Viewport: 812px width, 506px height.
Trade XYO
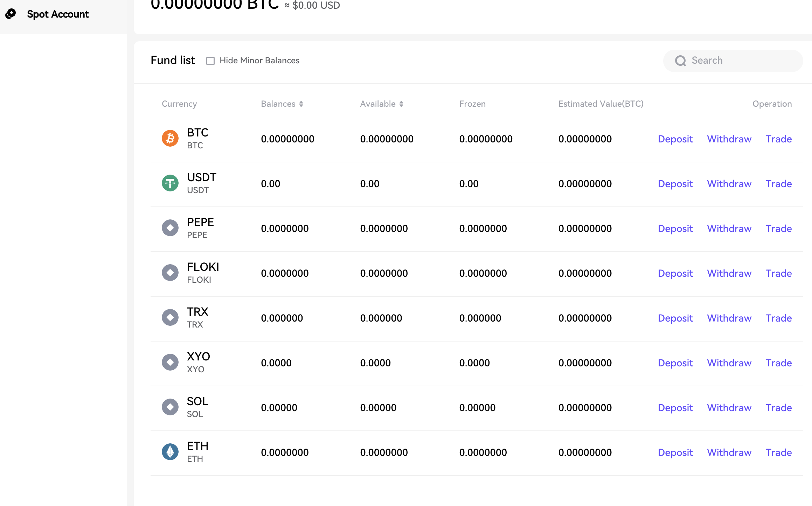coord(779,363)
